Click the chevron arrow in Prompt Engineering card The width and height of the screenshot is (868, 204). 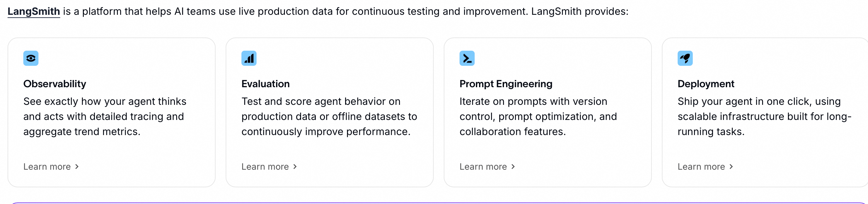513,167
